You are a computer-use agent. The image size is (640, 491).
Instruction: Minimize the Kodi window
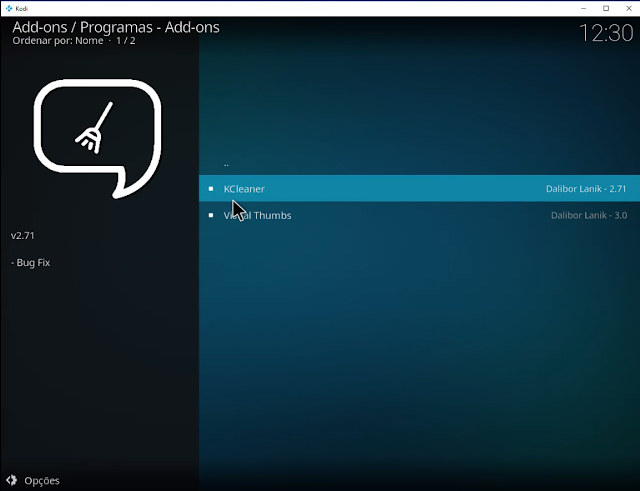coord(584,8)
